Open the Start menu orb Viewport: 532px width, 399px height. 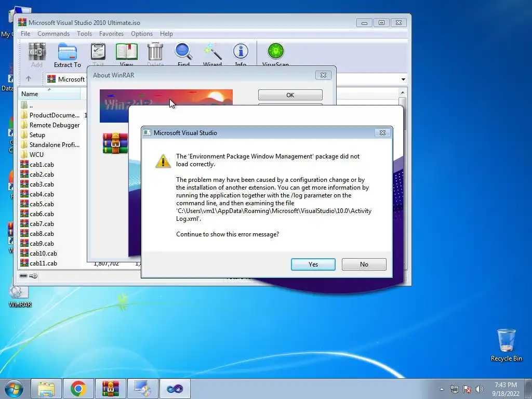coord(14,389)
